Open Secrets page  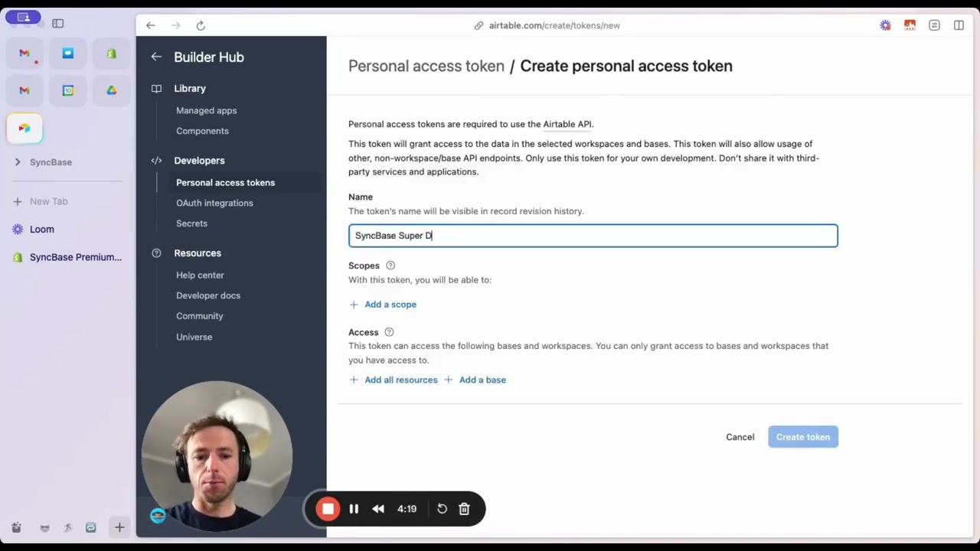pyautogui.click(x=191, y=223)
